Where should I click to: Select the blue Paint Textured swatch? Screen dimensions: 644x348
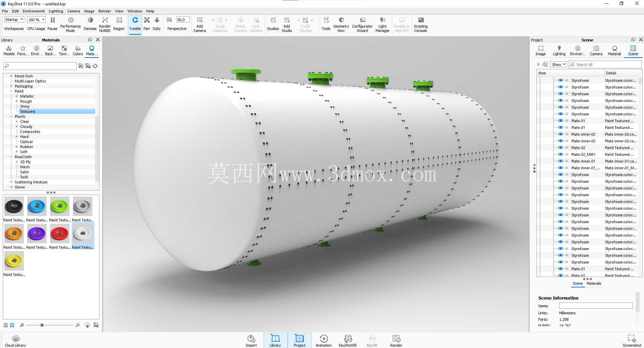(37, 209)
